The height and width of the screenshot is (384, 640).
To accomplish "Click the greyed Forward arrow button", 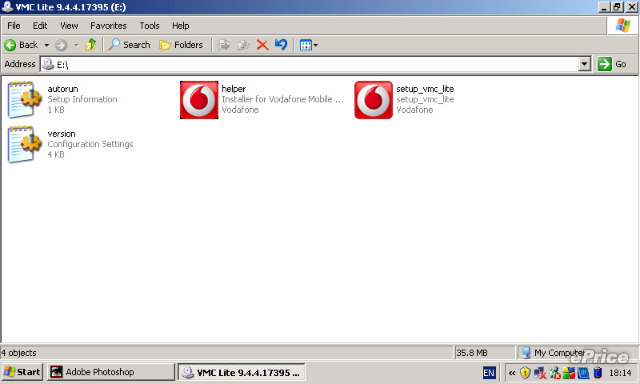I will tap(61, 45).
